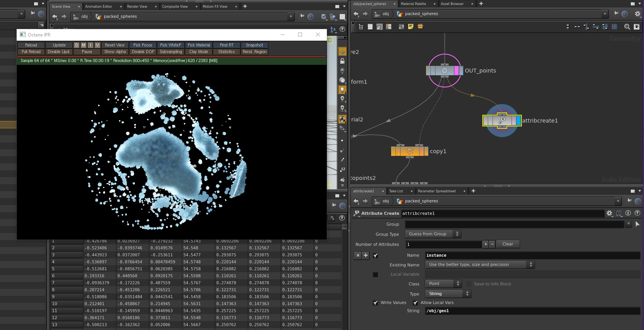Click the sticky note icon in network toolbar
The width and height of the screenshot is (644, 330).
click(411, 27)
